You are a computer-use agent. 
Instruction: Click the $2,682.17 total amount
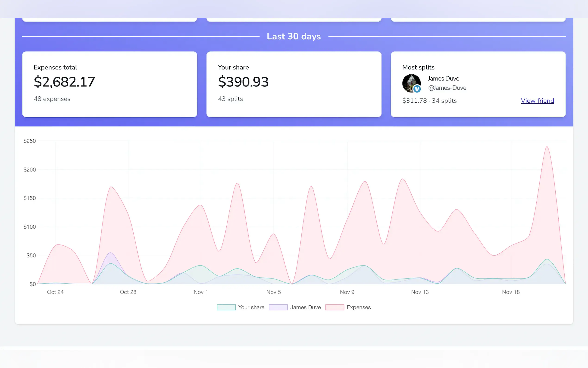pyautogui.click(x=64, y=82)
